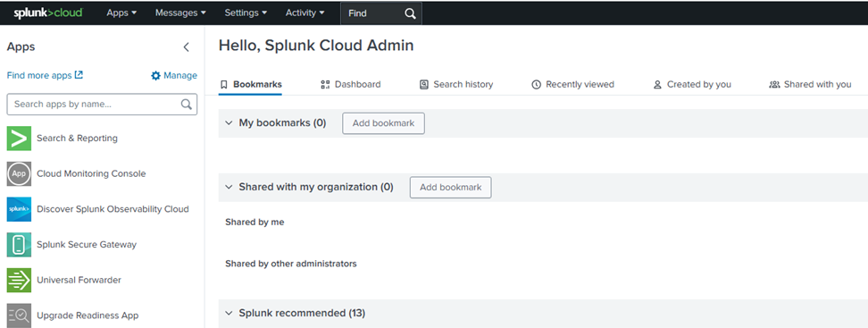Launch the Splunk Secure Gateway icon

[19, 244]
